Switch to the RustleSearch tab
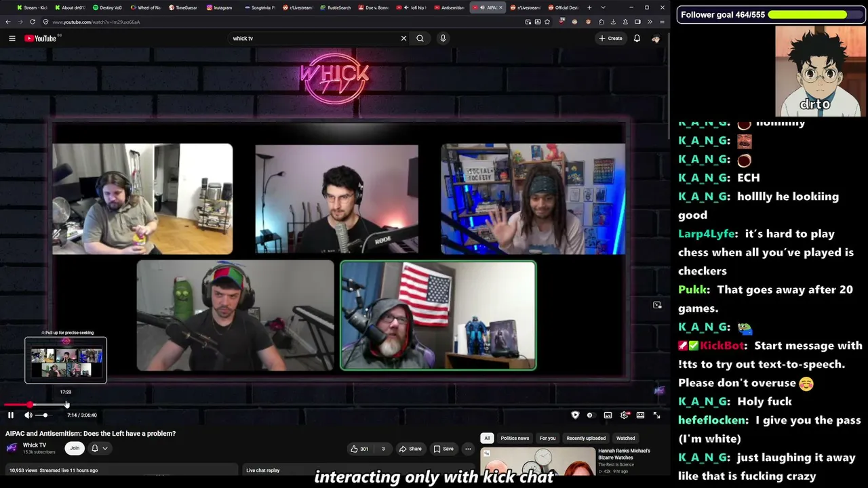This screenshot has width=868, height=488. 335,7
